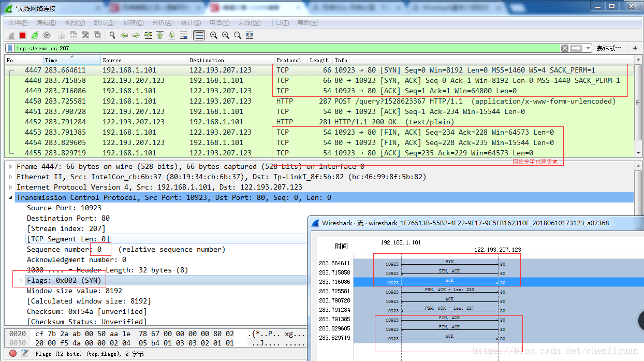This screenshot has width=644, height=361.
Task: Reset text zoom to normal size icon
Action: click(x=238, y=35)
